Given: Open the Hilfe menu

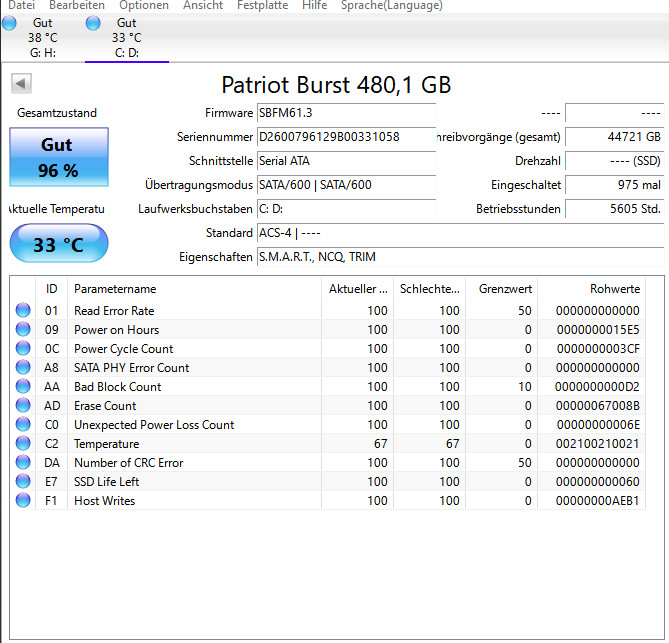Looking at the screenshot, I should pyautogui.click(x=314, y=5).
